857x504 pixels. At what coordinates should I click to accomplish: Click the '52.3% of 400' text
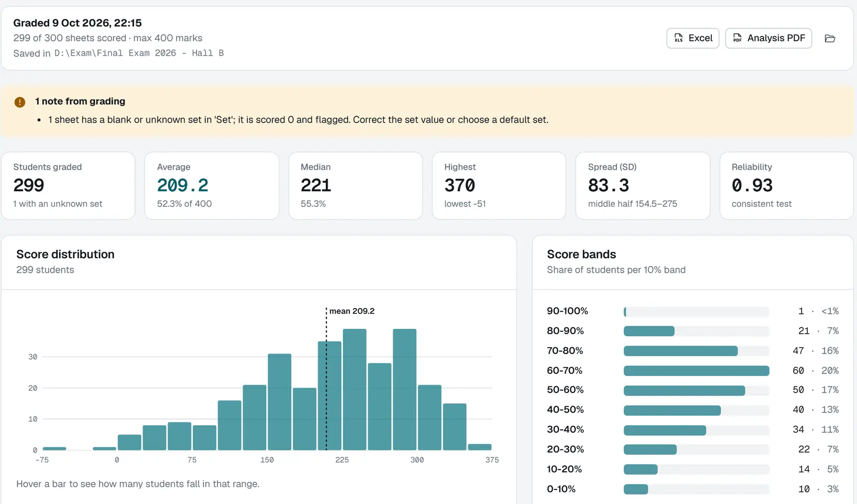coord(184,204)
